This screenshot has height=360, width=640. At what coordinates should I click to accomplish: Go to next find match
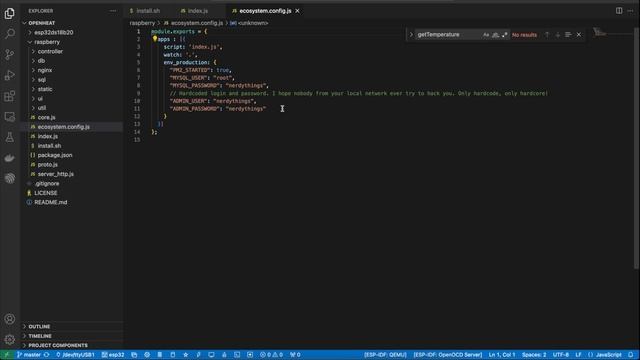point(558,35)
